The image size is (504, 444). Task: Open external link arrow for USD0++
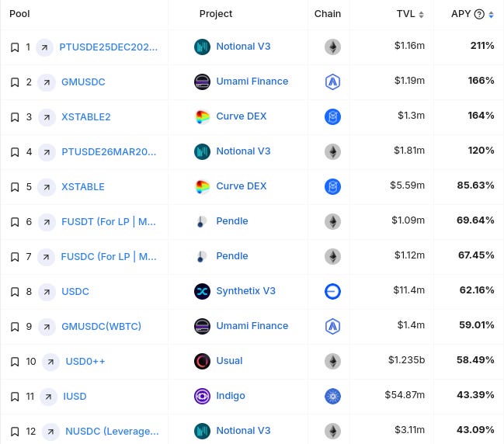click(x=50, y=362)
